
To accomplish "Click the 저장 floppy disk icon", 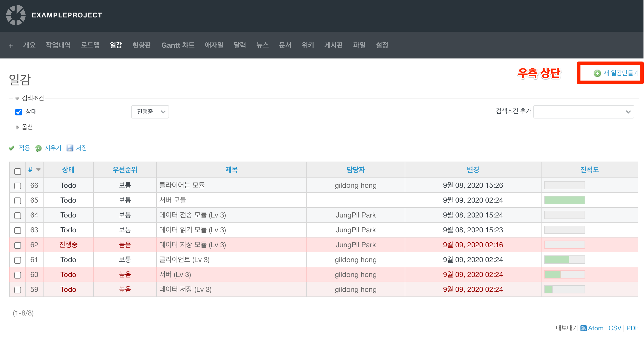I will 70,148.
